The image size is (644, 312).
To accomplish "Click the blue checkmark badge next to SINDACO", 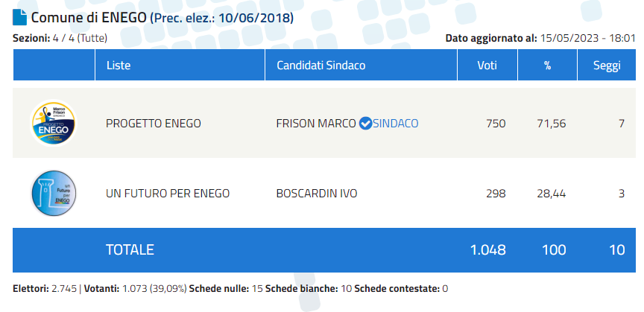I will [x=365, y=123].
